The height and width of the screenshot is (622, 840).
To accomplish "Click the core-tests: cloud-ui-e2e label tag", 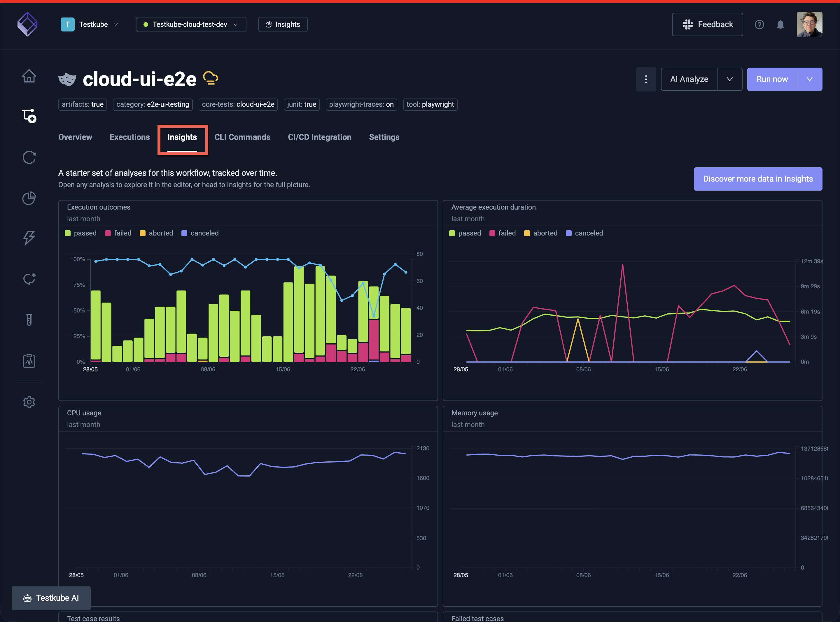I will click(238, 104).
